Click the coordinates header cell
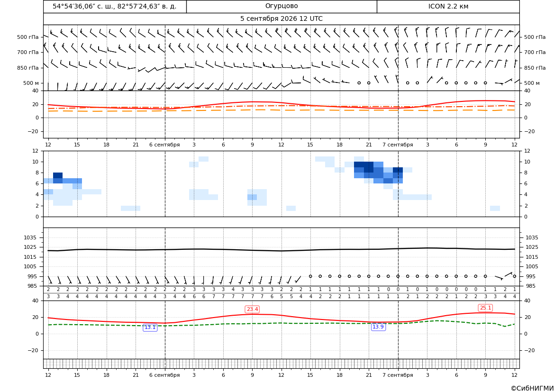554x392 pixels. tap(115, 6)
